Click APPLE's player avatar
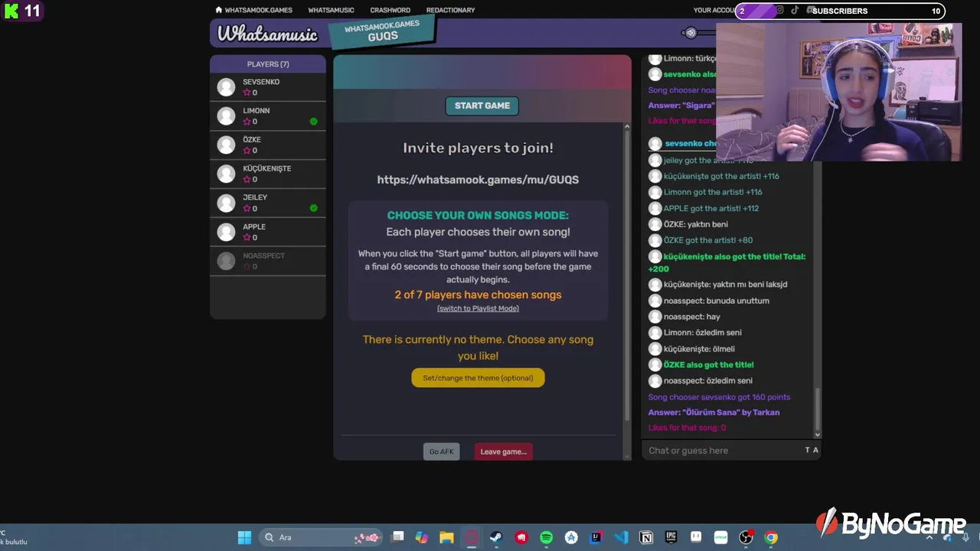 pyautogui.click(x=226, y=232)
